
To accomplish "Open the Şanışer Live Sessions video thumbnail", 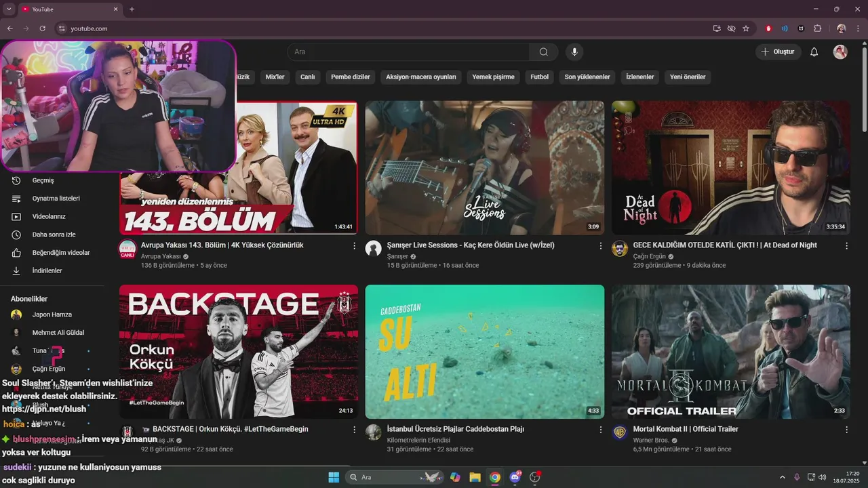I will tap(484, 168).
